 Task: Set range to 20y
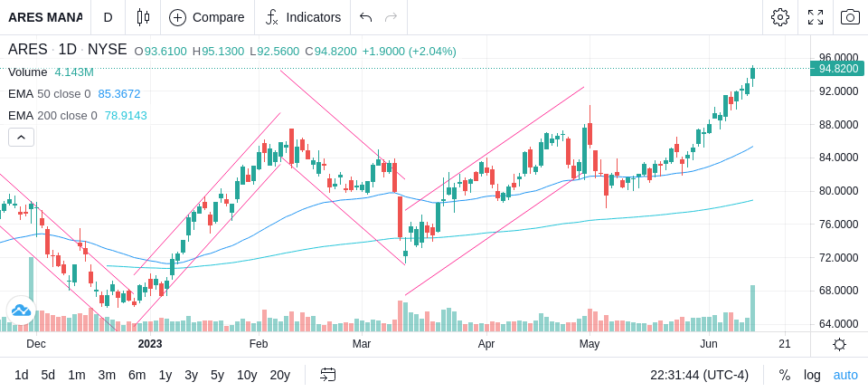coord(280,376)
